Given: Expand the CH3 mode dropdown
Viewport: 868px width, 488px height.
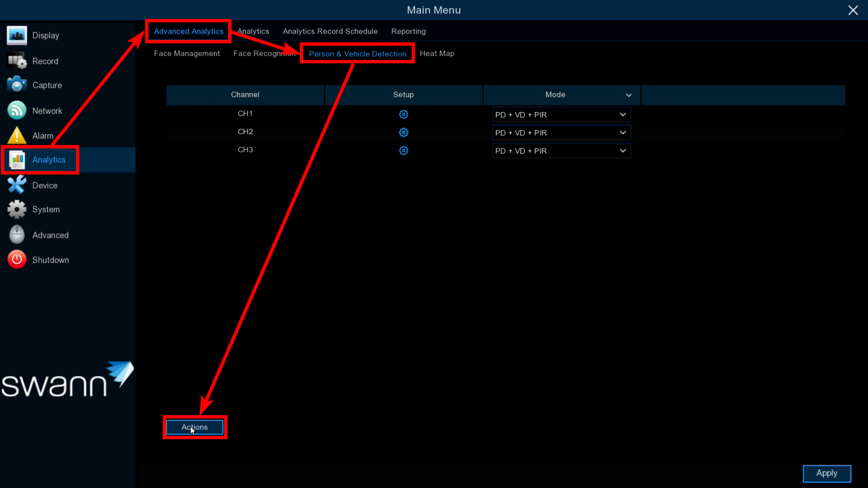Looking at the screenshot, I should (561, 150).
